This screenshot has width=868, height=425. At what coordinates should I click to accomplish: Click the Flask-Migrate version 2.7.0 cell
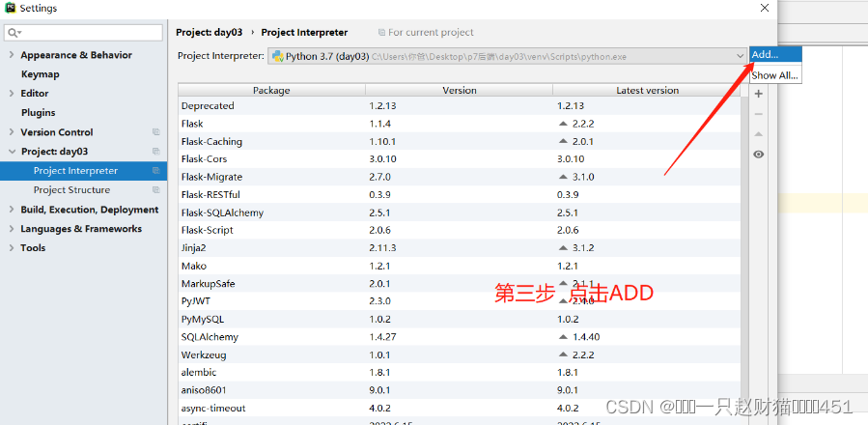pyautogui.click(x=460, y=177)
